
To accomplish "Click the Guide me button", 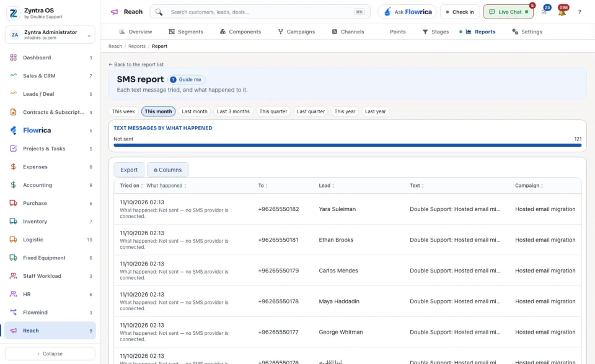I will 186,80.
